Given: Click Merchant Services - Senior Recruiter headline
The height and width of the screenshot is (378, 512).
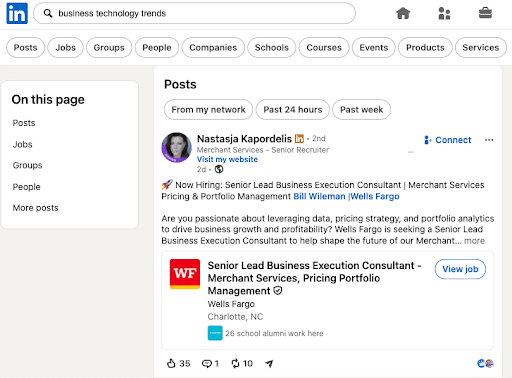Looking at the screenshot, I should click(263, 150).
